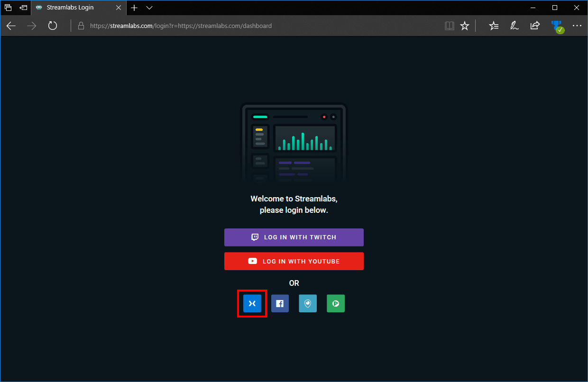The height and width of the screenshot is (382, 588).
Task: Click Log In With YouTube button
Action: (x=294, y=261)
